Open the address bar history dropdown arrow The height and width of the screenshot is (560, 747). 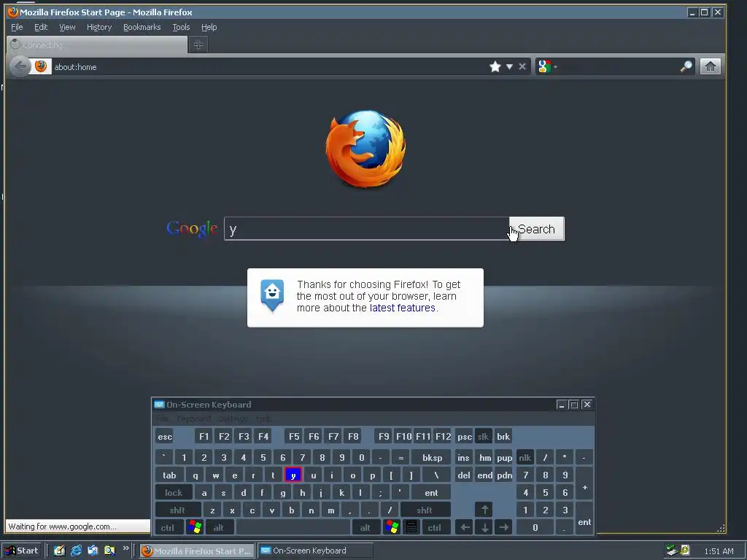[x=509, y=66]
